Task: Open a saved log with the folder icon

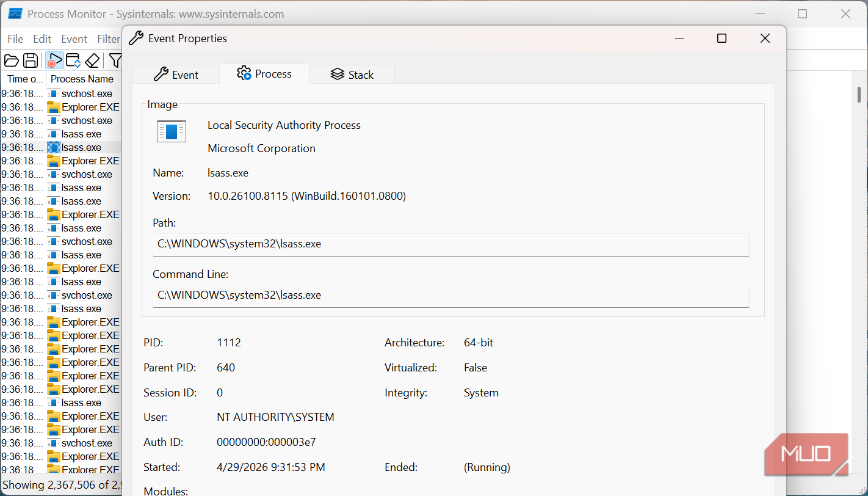Action: coord(11,60)
